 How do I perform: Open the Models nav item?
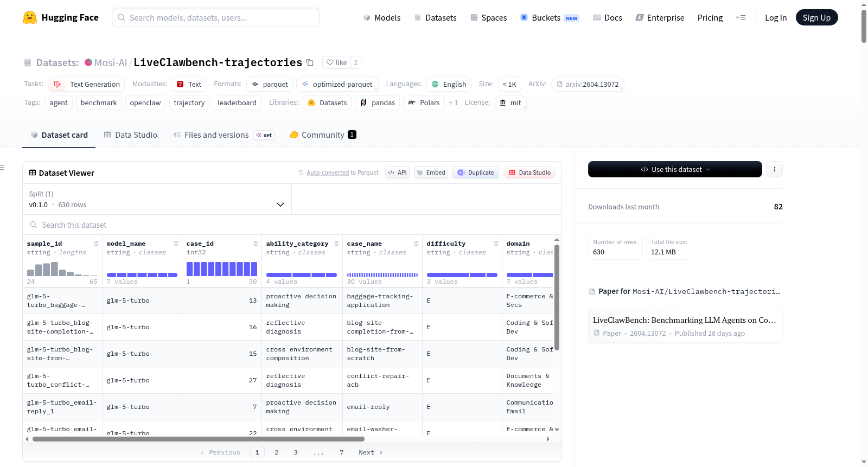pyautogui.click(x=382, y=17)
